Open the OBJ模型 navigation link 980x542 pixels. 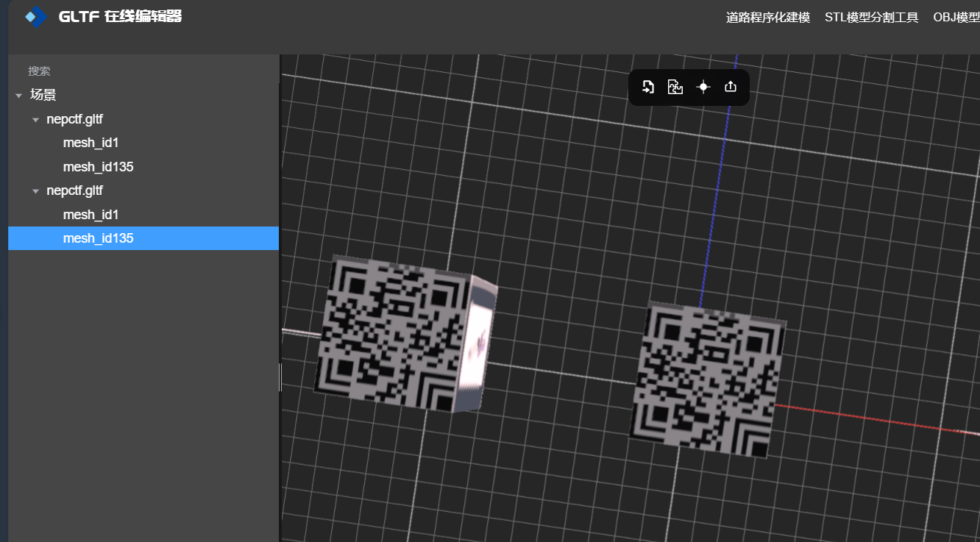point(956,17)
